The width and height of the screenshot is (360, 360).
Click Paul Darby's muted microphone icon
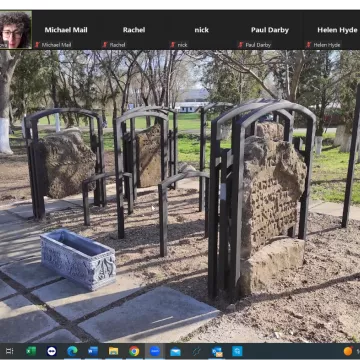click(x=241, y=45)
